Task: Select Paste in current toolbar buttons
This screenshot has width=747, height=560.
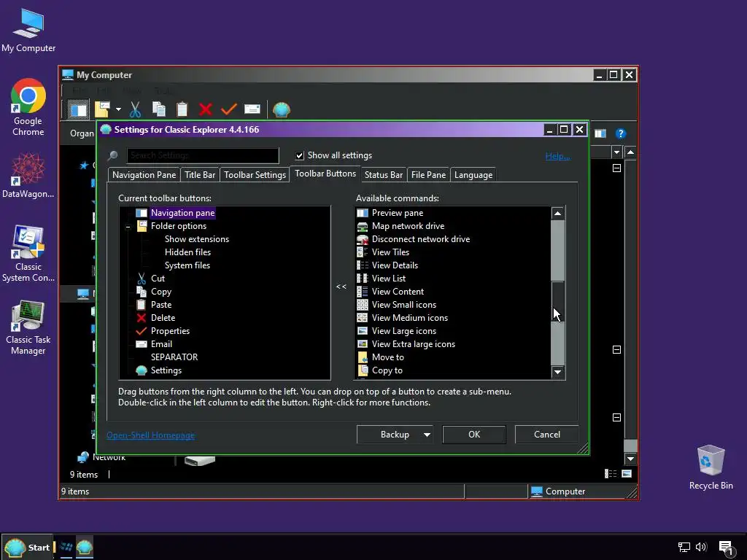Action: tap(161, 305)
